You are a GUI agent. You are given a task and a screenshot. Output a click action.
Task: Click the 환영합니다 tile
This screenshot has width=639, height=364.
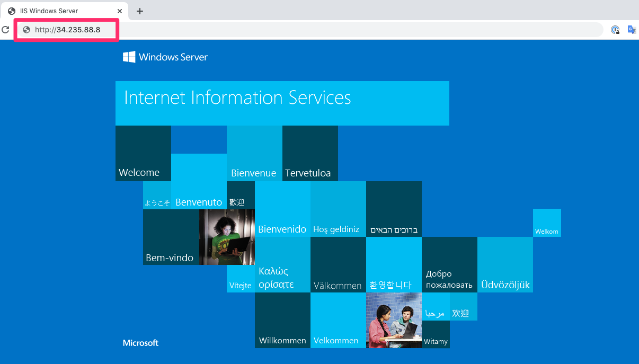394,265
